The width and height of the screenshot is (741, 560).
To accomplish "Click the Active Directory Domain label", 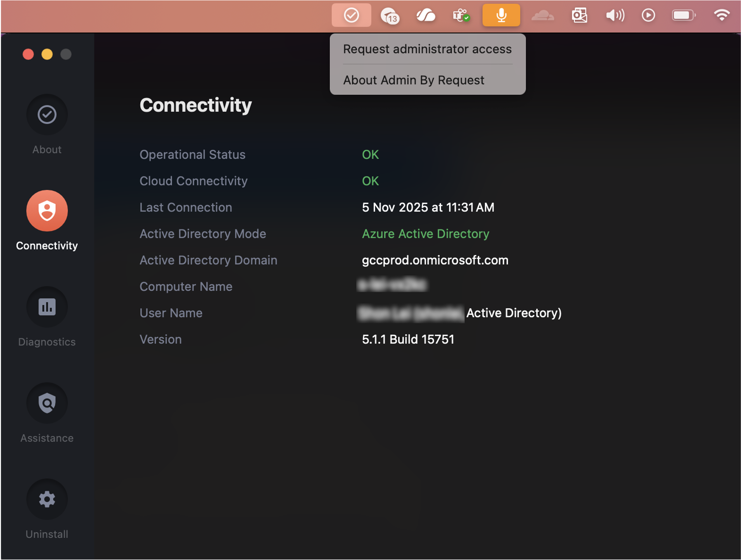I will pyautogui.click(x=208, y=260).
